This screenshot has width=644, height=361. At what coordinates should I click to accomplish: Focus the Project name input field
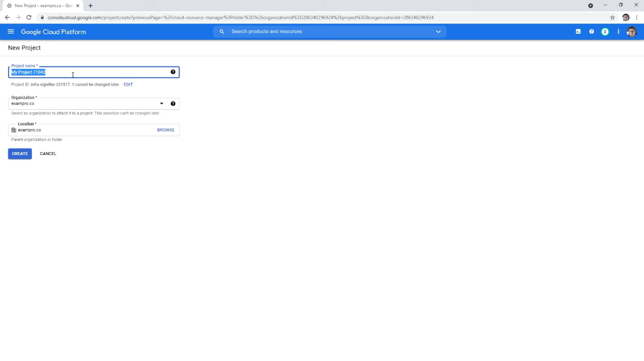94,72
